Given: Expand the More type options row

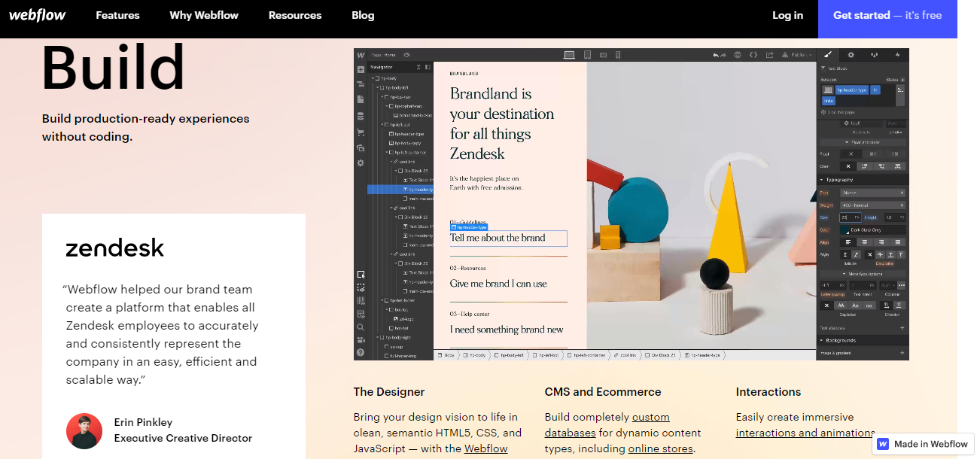Looking at the screenshot, I should pyautogui.click(x=863, y=274).
